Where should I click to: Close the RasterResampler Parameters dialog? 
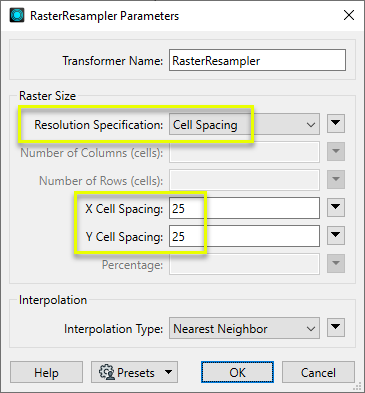[349, 15]
